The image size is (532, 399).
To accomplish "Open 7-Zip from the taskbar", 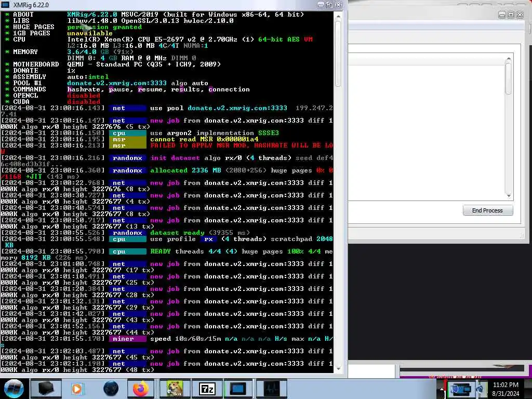I will coord(207,389).
